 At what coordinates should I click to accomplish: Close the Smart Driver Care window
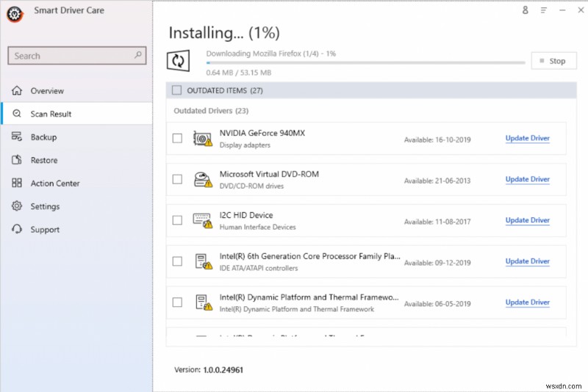[581, 10]
